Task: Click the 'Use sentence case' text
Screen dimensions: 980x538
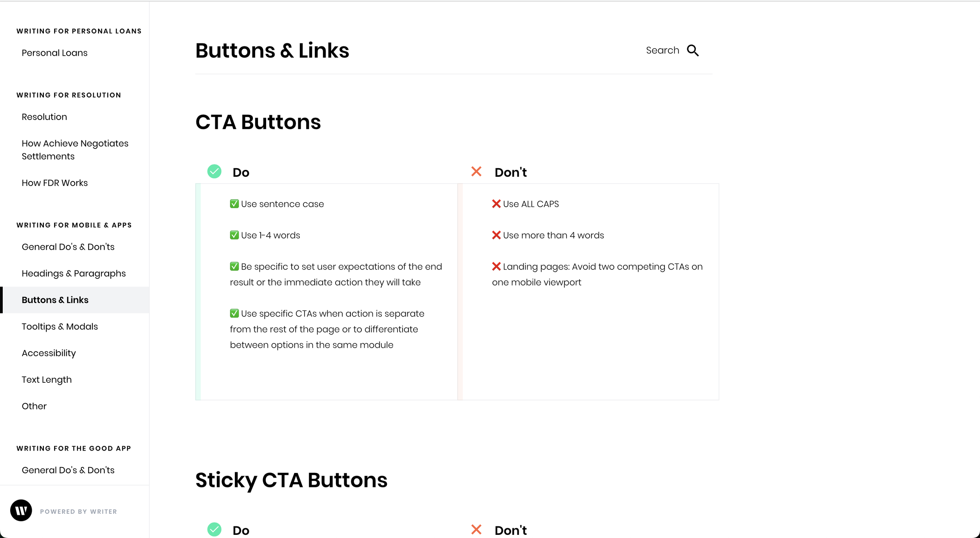Action: [x=282, y=204]
